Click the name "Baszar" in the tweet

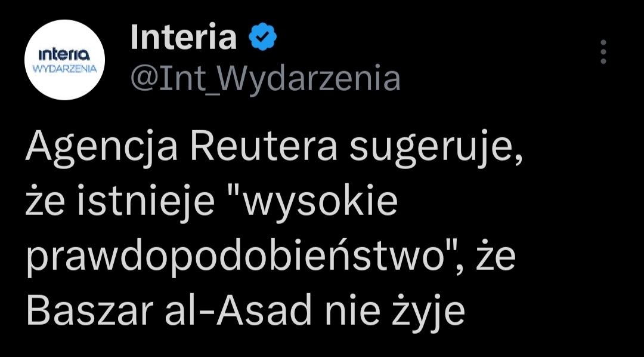click(79, 312)
